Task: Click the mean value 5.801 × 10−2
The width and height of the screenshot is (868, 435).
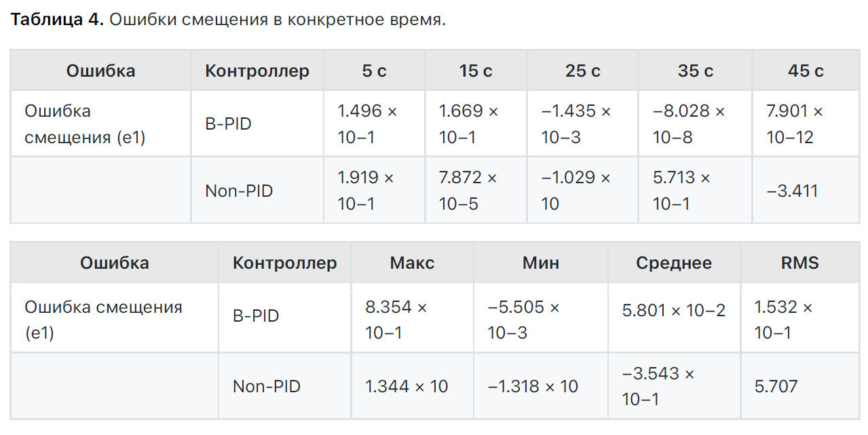Action: (674, 311)
